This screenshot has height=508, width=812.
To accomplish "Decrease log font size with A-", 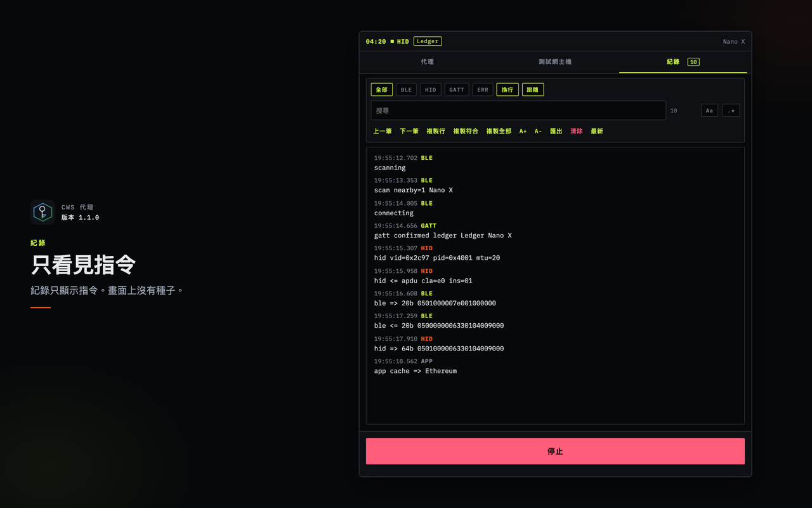I will [538, 131].
